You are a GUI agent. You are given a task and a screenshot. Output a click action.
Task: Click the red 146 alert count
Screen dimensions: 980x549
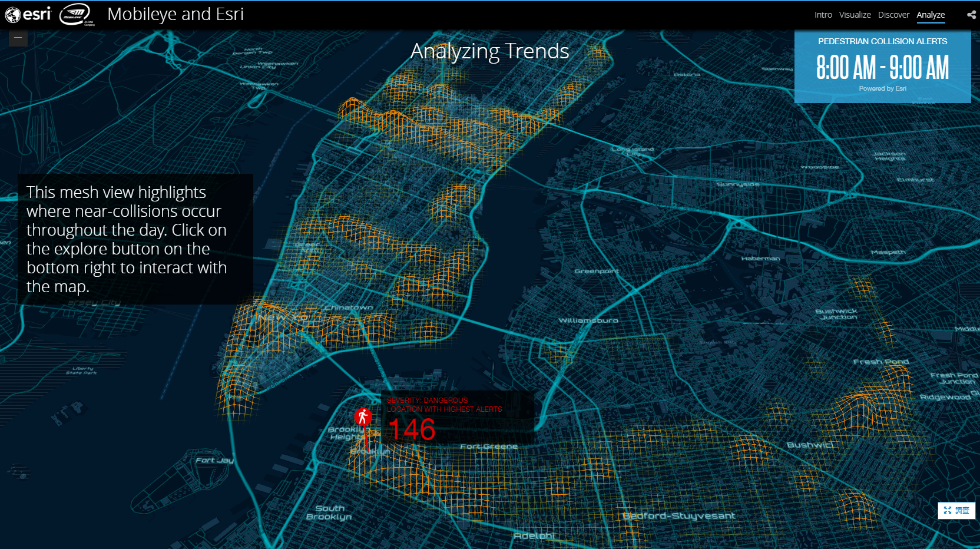pos(412,429)
